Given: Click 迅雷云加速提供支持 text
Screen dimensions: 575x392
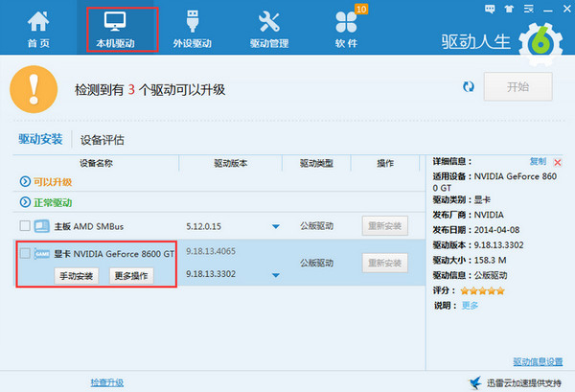Looking at the screenshot, I should pyautogui.click(x=524, y=383).
